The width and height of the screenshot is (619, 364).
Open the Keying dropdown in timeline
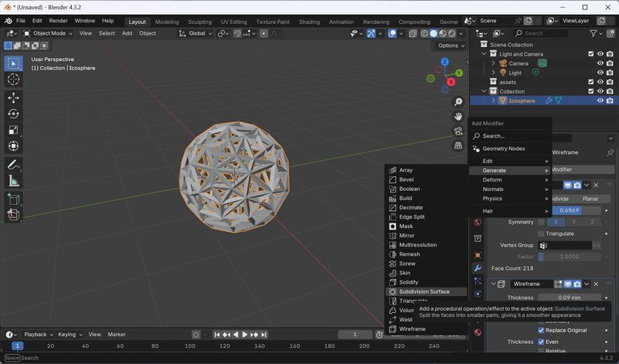tap(70, 335)
